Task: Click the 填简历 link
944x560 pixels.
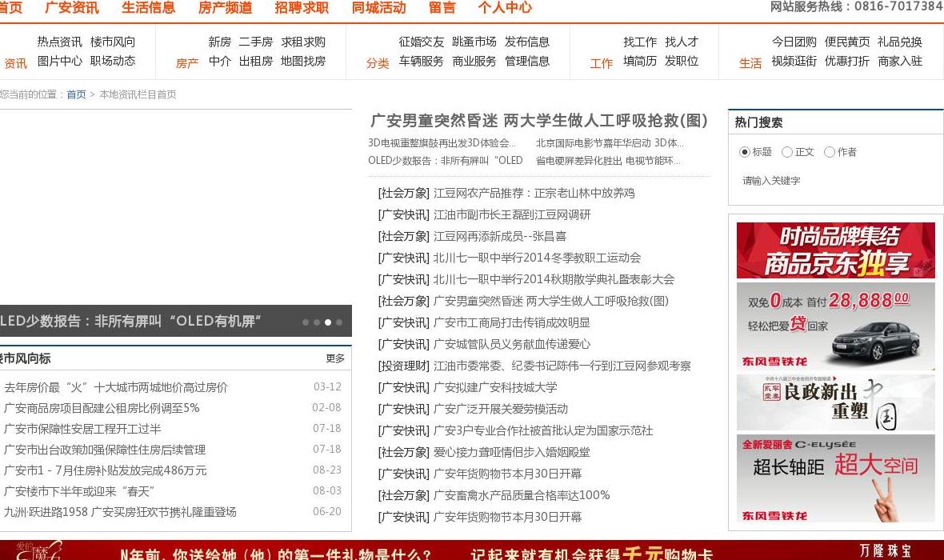Action: pyautogui.click(x=640, y=62)
